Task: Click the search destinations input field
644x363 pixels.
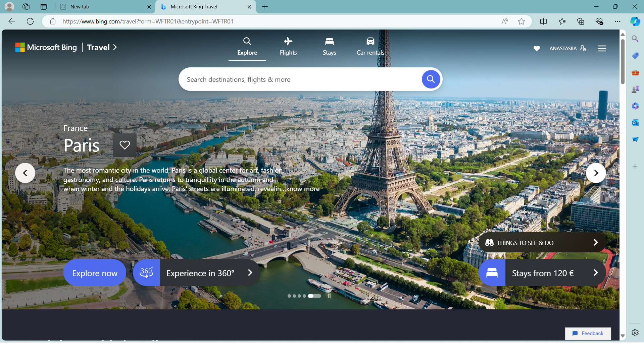Action: [299, 79]
